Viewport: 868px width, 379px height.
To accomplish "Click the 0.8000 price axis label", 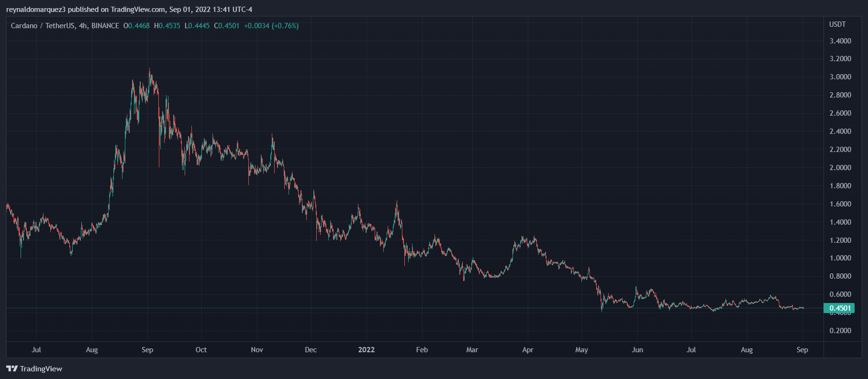I will click(x=840, y=276).
